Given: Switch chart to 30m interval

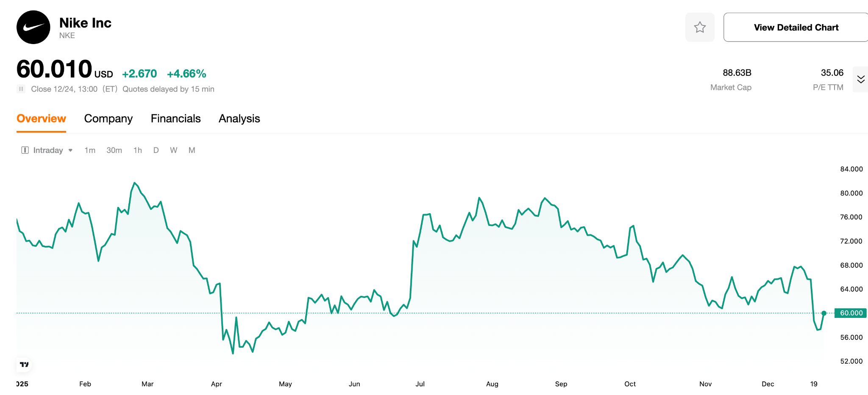Looking at the screenshot, I should pos(114,150).
